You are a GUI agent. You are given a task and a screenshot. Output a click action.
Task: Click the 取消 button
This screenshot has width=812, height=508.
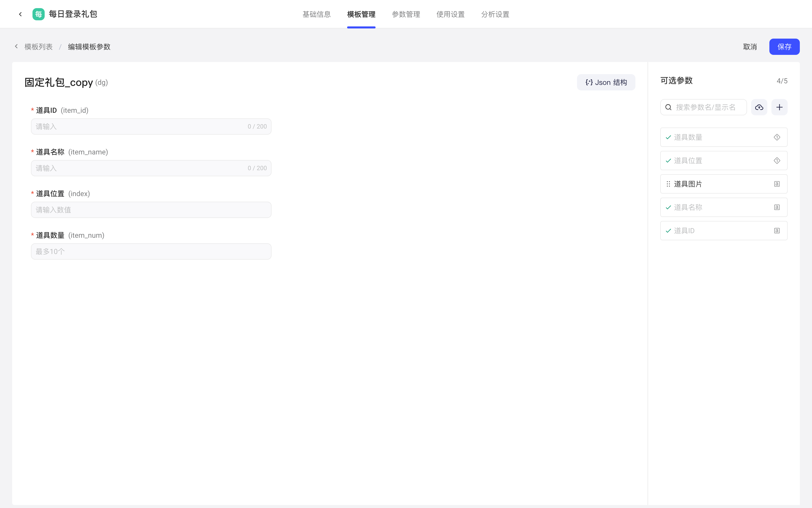[750, 47]
